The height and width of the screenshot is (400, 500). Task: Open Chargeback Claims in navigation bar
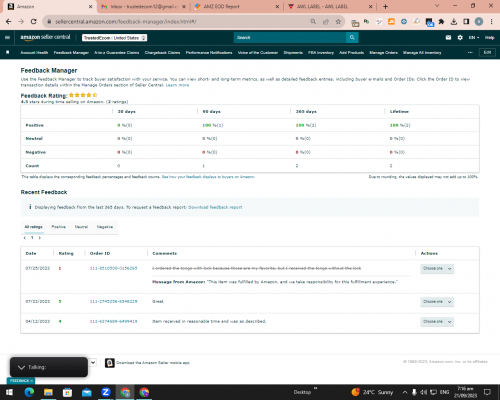click(162, 53)
